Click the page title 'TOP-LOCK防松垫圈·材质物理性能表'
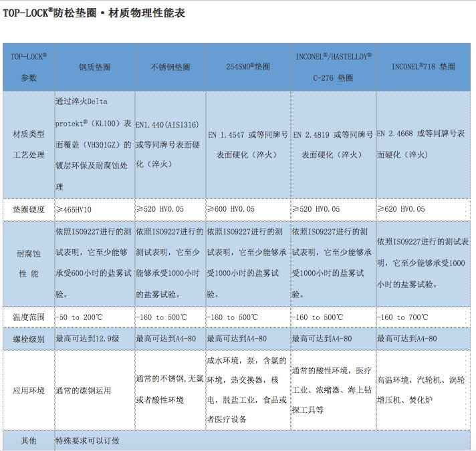Viewport: 476px width, 451px height. tap(93, 13)
